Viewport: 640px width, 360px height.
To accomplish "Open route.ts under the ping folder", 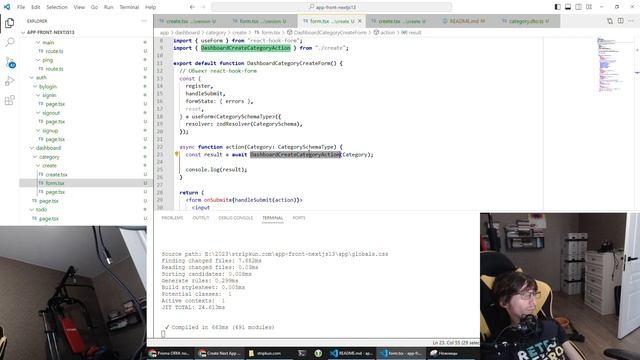I will coord(54,69).
